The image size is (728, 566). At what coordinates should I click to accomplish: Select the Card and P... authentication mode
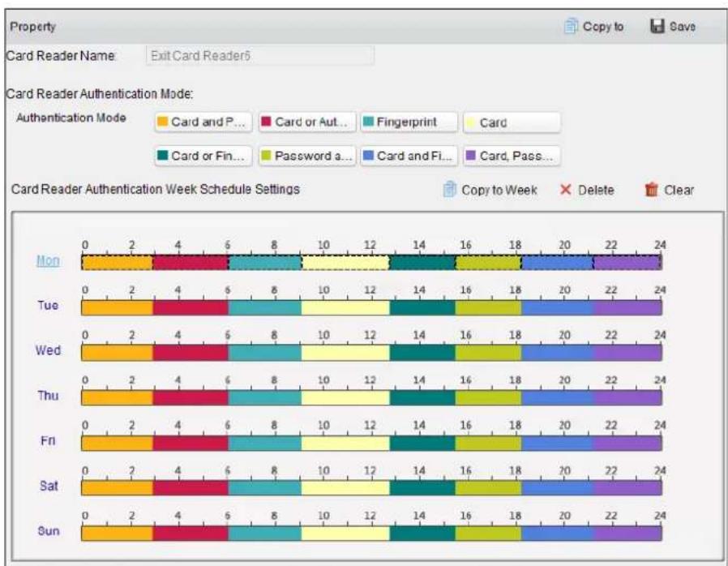click(203, 122)
